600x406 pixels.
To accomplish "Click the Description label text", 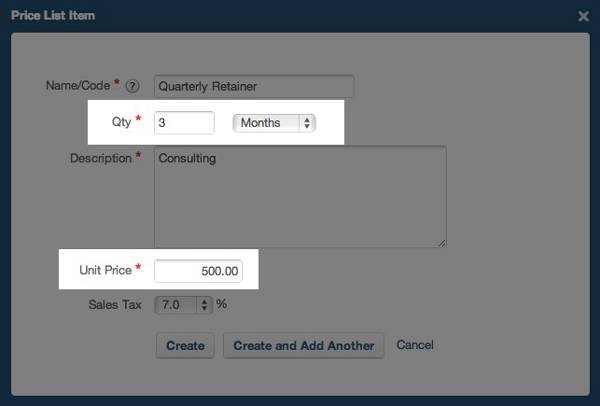I will point(100,158).
